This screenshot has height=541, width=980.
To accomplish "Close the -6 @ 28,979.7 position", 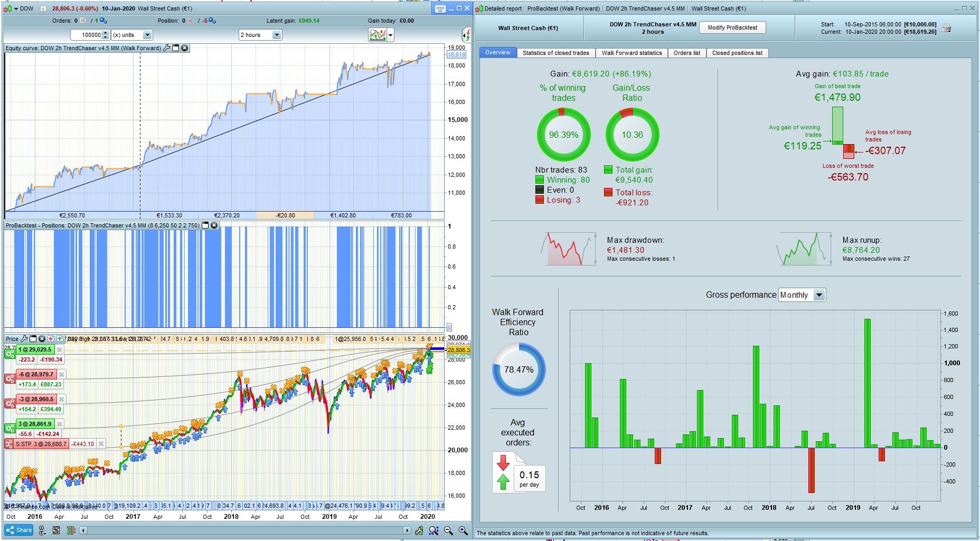I will tap(61, 375).
